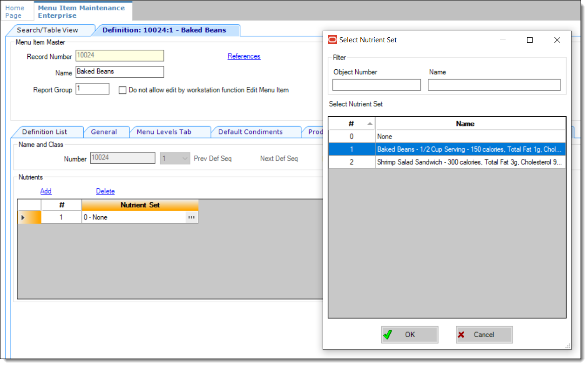This screenshot has width=588, height=366.
Task: Click the Name column header in the dialog
Action: 470,124
